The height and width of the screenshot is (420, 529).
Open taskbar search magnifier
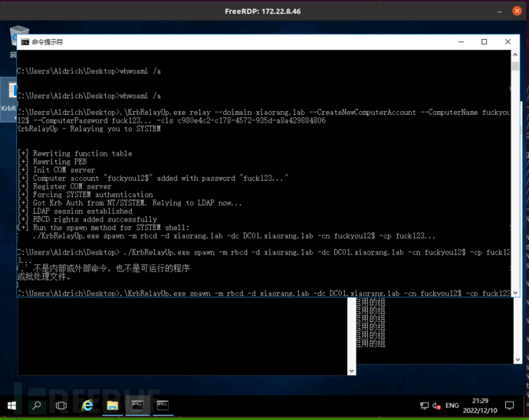(37, 405)
